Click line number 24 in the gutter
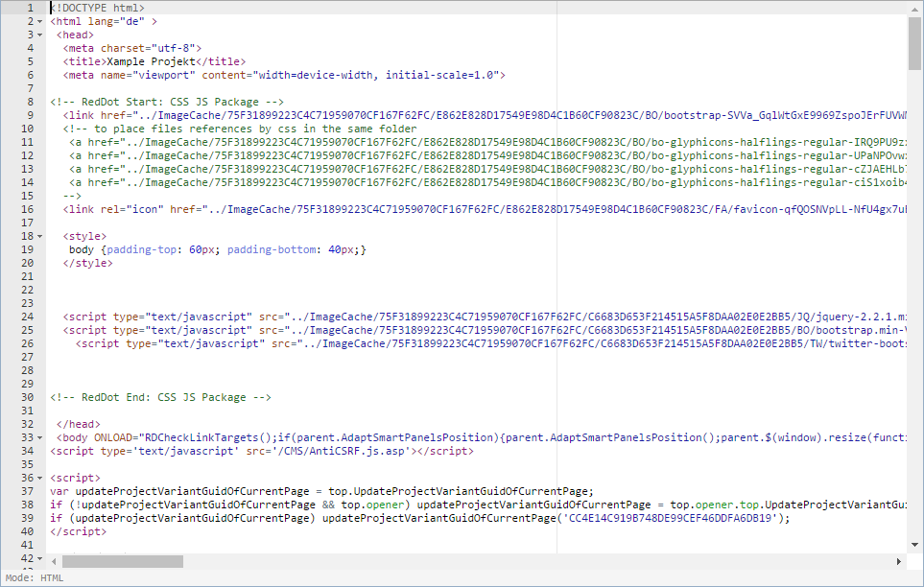 pos(27,317)
